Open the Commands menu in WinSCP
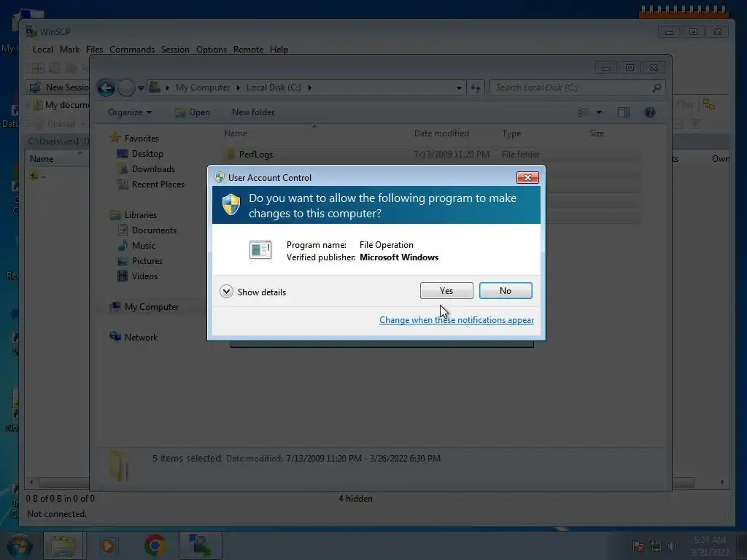 132,50
